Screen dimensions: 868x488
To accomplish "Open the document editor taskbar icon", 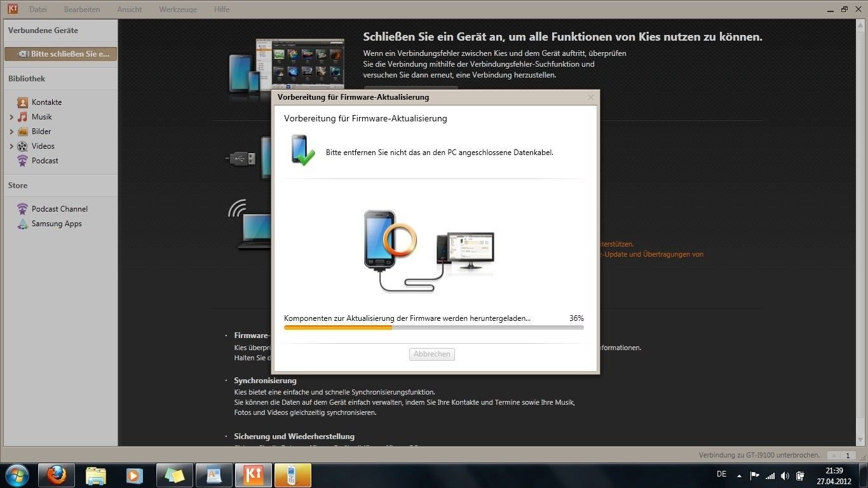I will 214,475.
